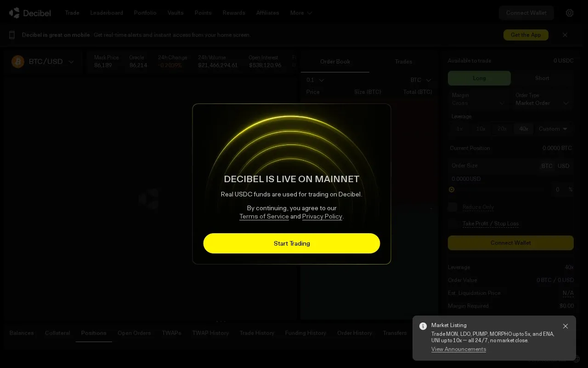
Task: Click Connect Wallet in the top bar
Action: click(x=526, y=13)
